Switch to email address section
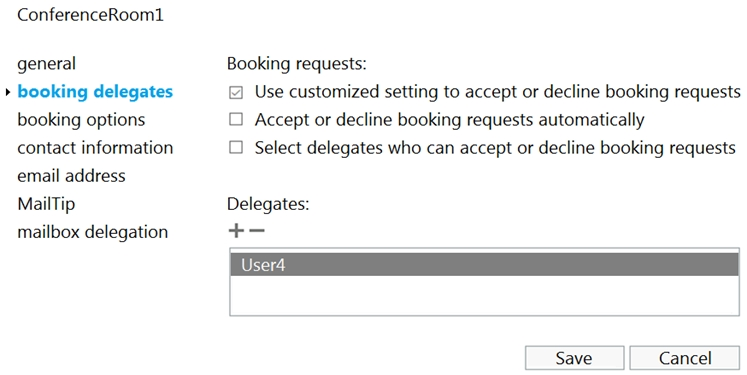The height and width of the screenshot is (375, 747). pyautogui.click(x=71, y=176)
